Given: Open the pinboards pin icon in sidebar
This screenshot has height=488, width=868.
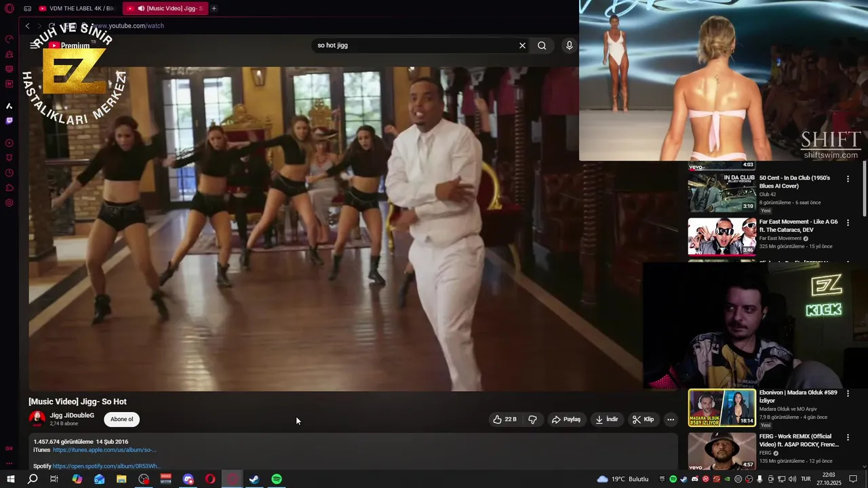Looking at the screenshot, I should coord(9,158).
